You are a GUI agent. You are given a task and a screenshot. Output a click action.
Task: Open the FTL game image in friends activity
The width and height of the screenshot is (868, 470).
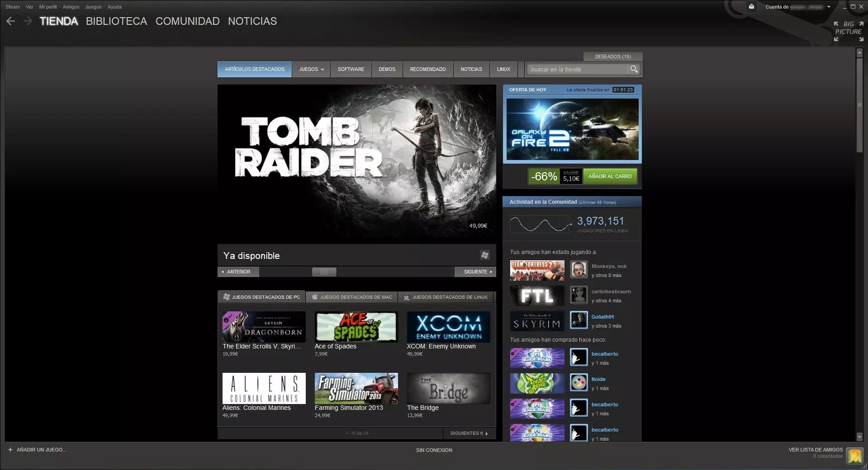pos(537,296)
